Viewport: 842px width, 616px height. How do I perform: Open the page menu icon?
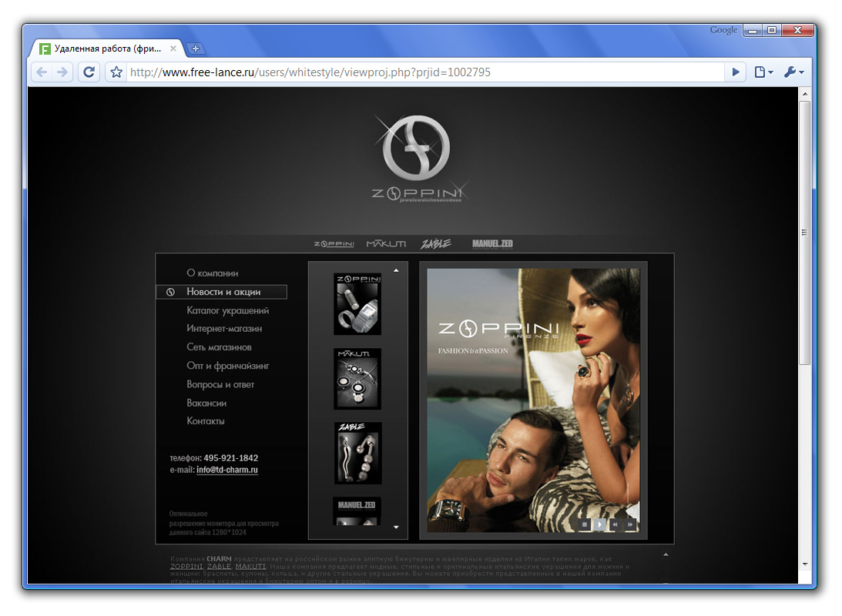coord(763,72)
